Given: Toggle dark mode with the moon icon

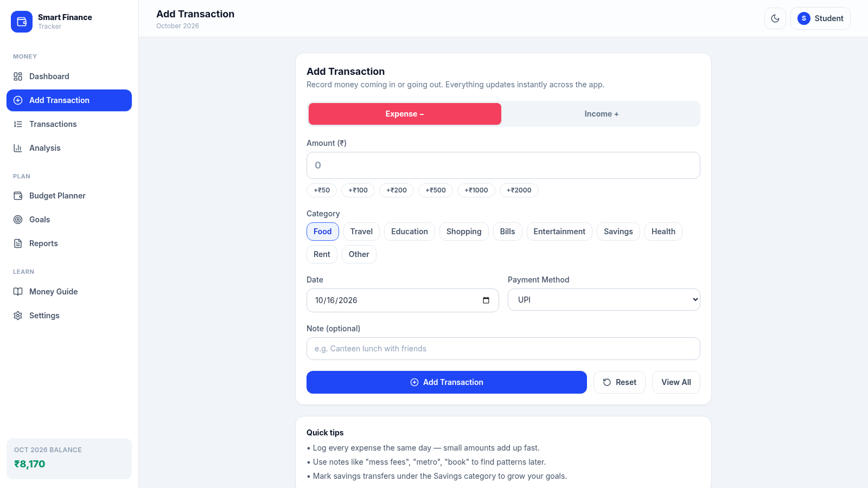Looking at the screenshot, I should point(775,18).
